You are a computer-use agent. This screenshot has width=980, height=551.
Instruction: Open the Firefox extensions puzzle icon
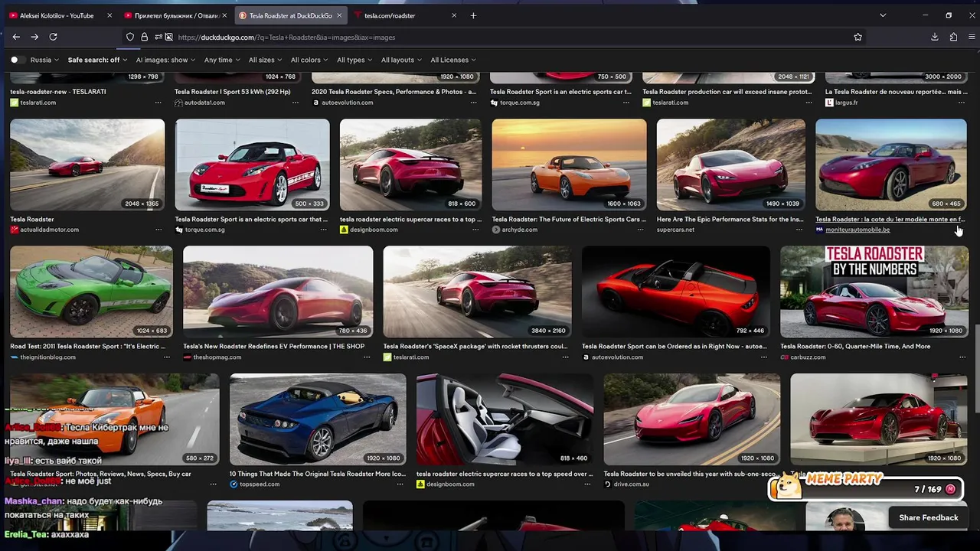[x=953, y=37]
